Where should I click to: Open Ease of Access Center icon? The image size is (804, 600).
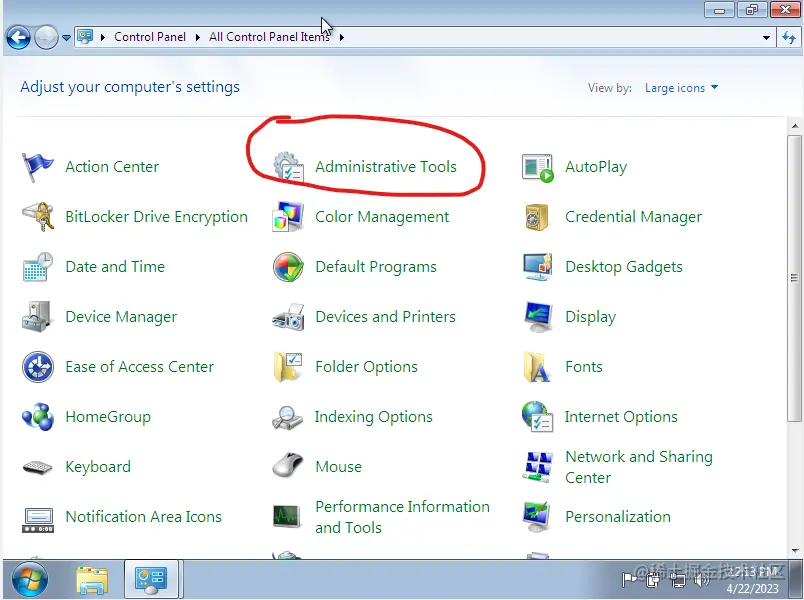click(37, 367)
